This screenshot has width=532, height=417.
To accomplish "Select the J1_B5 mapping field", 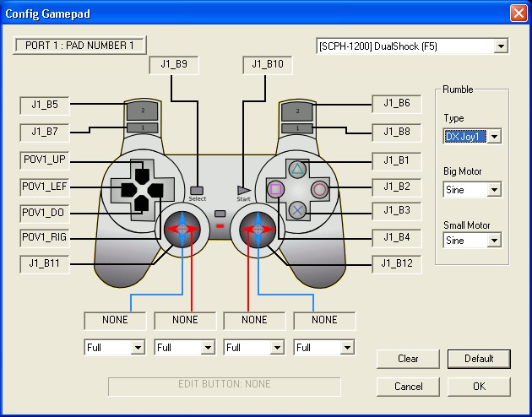I will point(45,106).
